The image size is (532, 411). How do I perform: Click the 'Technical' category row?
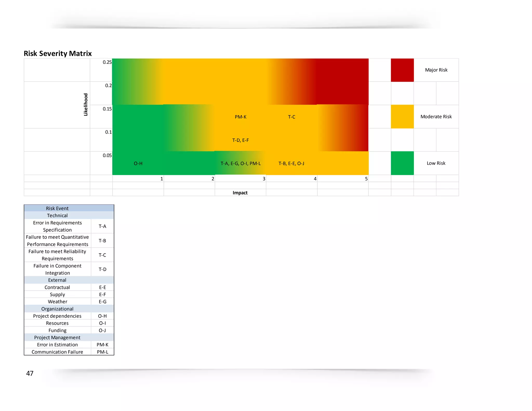69,215
